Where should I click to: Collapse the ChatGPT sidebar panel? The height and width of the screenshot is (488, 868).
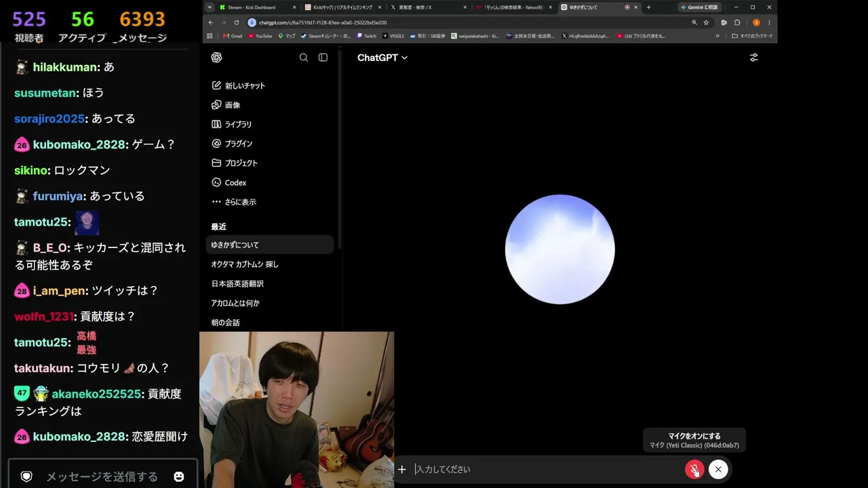point(323,58)
